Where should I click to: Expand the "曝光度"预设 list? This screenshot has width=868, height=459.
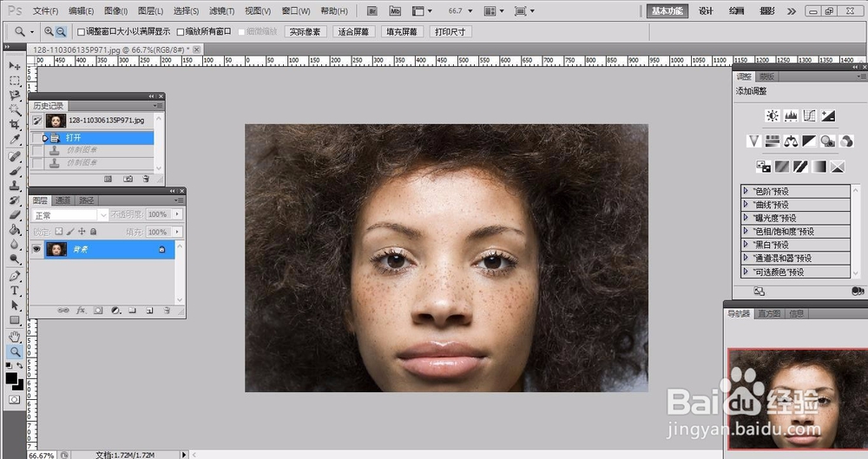(x=746, y=218)
